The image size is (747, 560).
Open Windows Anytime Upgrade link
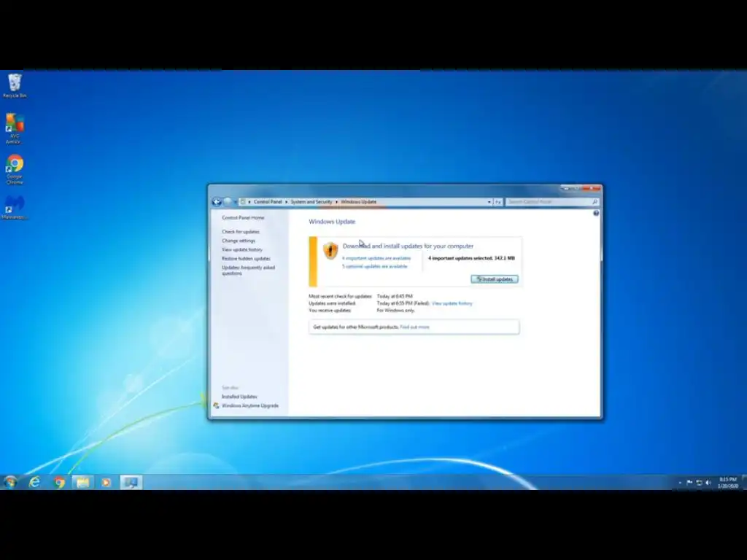(250, 405)
